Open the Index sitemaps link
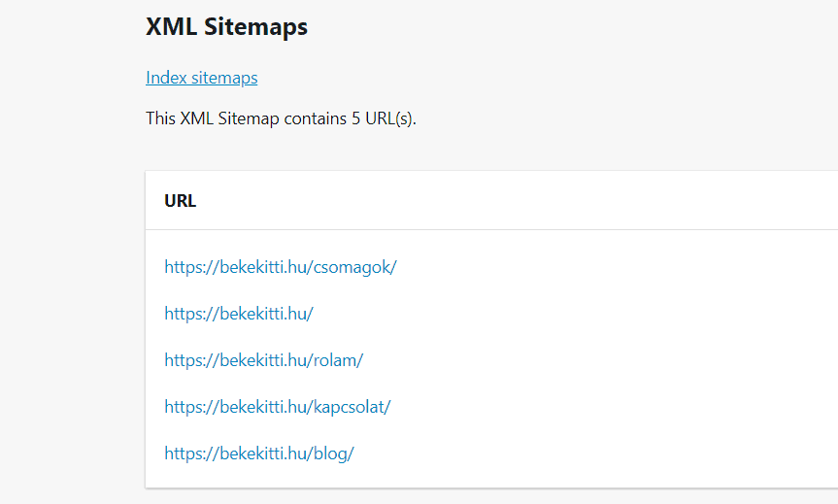The image size is (838, 504). [x=201, y=78]
